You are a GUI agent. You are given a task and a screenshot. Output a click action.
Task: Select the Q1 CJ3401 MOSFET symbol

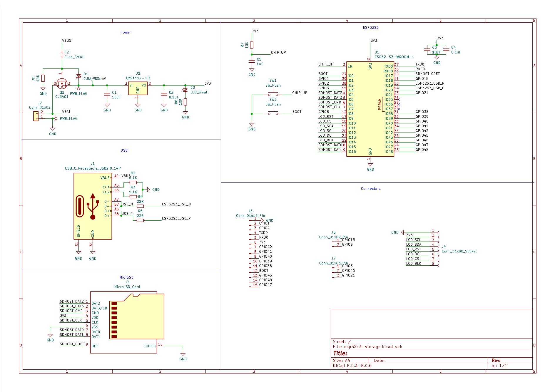[62, 84]
